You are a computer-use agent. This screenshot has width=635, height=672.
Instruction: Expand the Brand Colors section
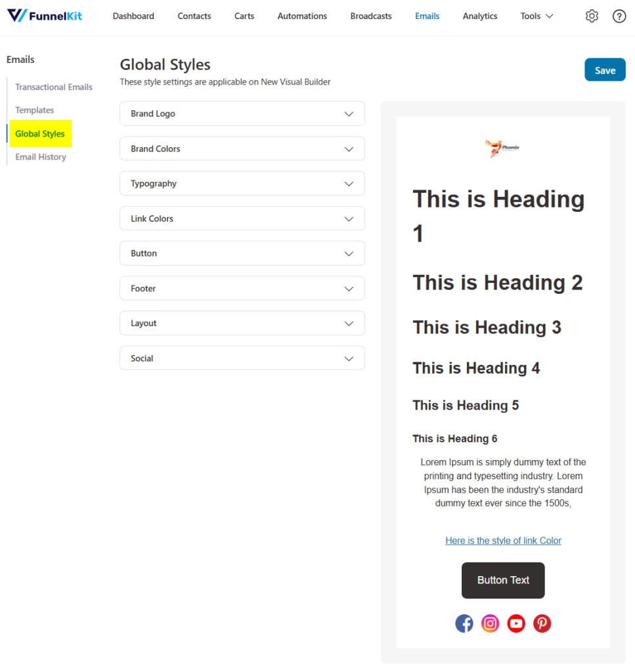pyautogui.click(x=242, y=149)
